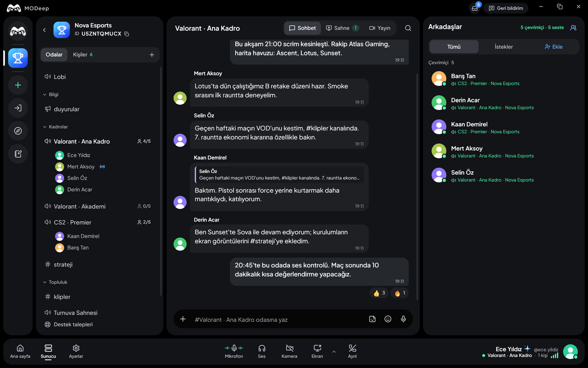The image size is (588, 368).
Task: Switch to the Kişiler tab
Action: coord(83,55)
